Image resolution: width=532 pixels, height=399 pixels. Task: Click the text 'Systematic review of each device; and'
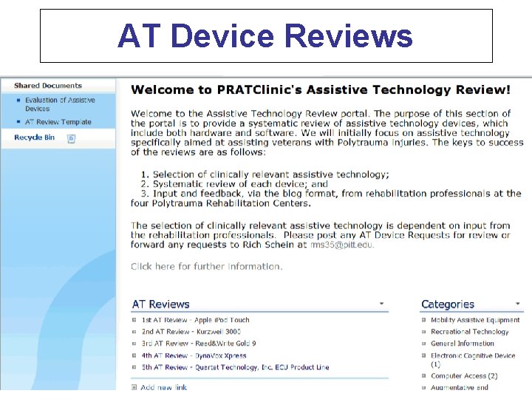[240, 184]
